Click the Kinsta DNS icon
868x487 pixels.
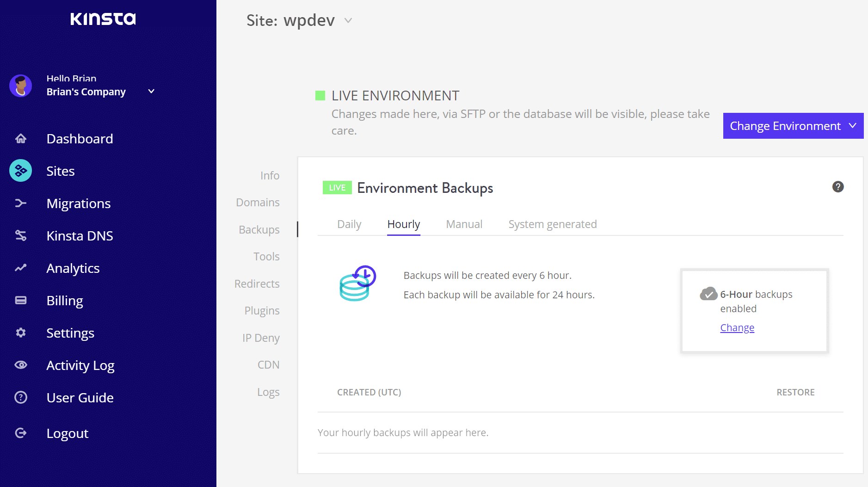point(21,235)
